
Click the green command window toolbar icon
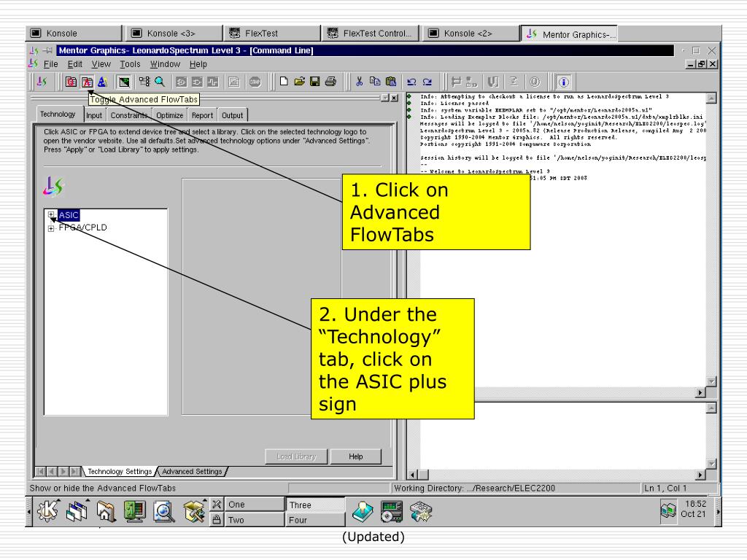pyautogui.click(x=124, y=82)
